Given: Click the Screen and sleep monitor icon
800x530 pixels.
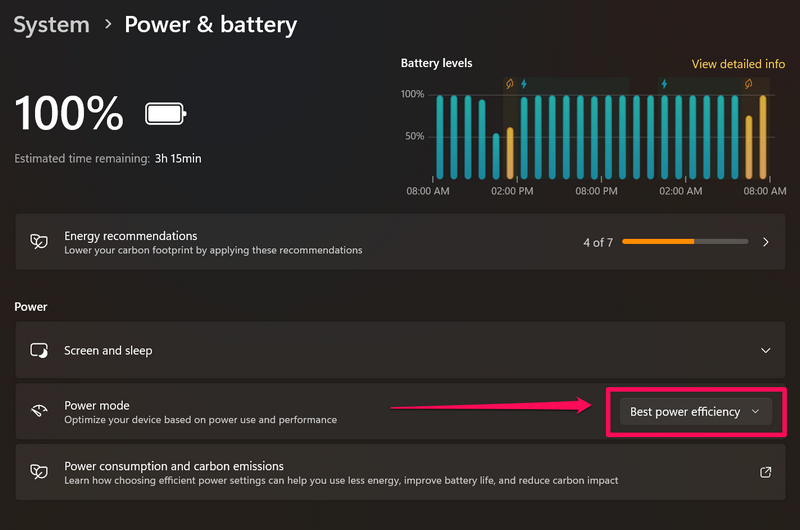Looking at the screenshot, I should (39, 351).
